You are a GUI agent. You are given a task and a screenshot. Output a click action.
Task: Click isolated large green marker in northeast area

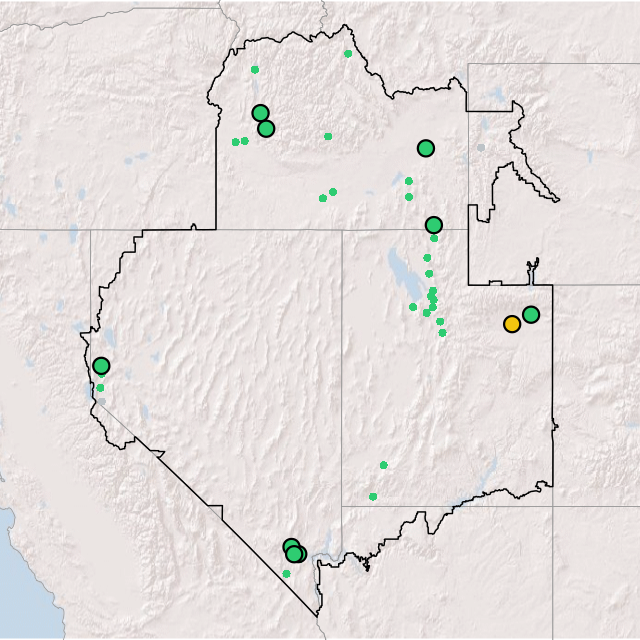click(426, 148)
